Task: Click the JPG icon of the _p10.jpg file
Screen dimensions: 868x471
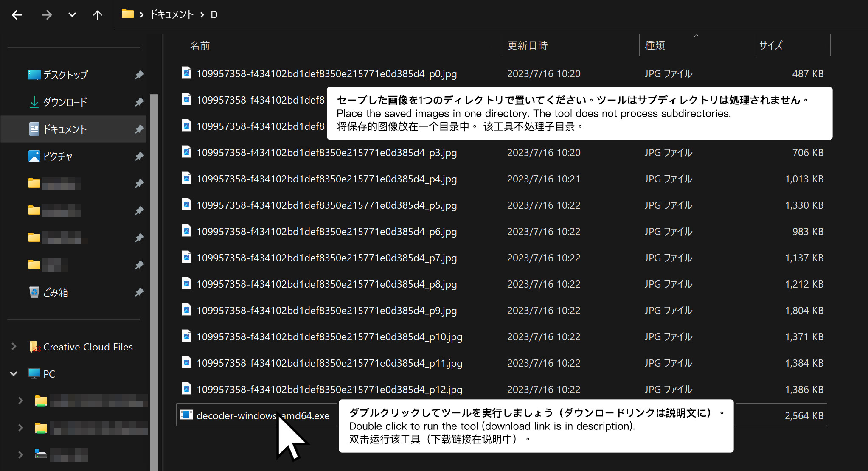Action: point(186,336)
